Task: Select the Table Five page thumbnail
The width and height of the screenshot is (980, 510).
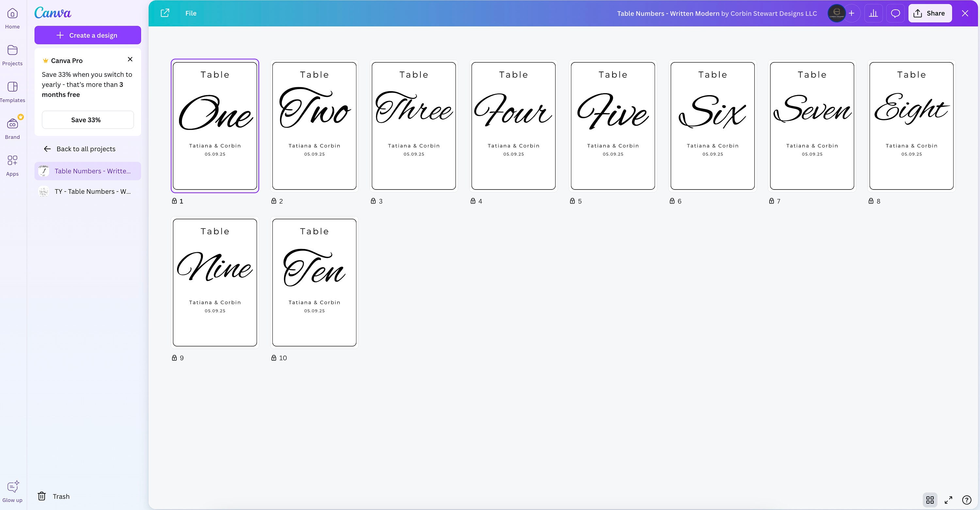Action: point(613,126)
